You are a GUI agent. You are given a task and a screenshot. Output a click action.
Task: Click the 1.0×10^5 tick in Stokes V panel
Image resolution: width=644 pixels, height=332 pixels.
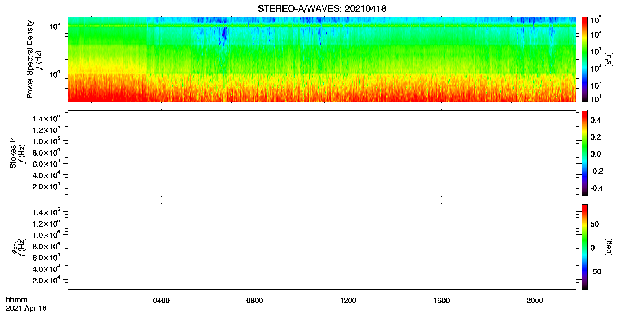[x=46, y=141]
